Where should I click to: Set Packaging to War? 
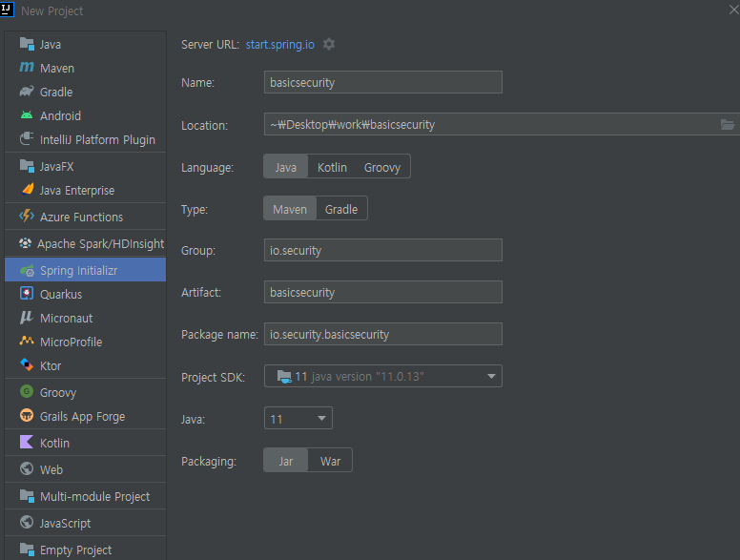[330, 461]
